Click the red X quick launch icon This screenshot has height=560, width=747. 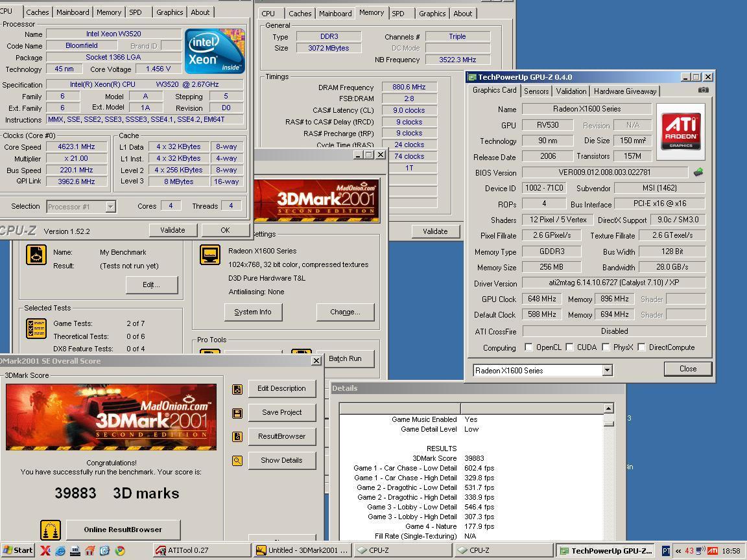(45, 551)
